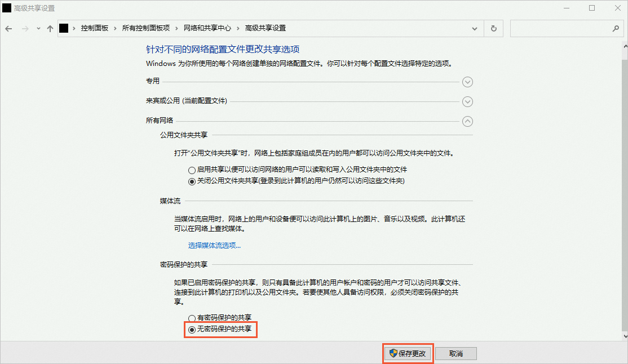Screen dimensions: 628x364
Task: Click the 保存更改 button
Action: point(408,353)
